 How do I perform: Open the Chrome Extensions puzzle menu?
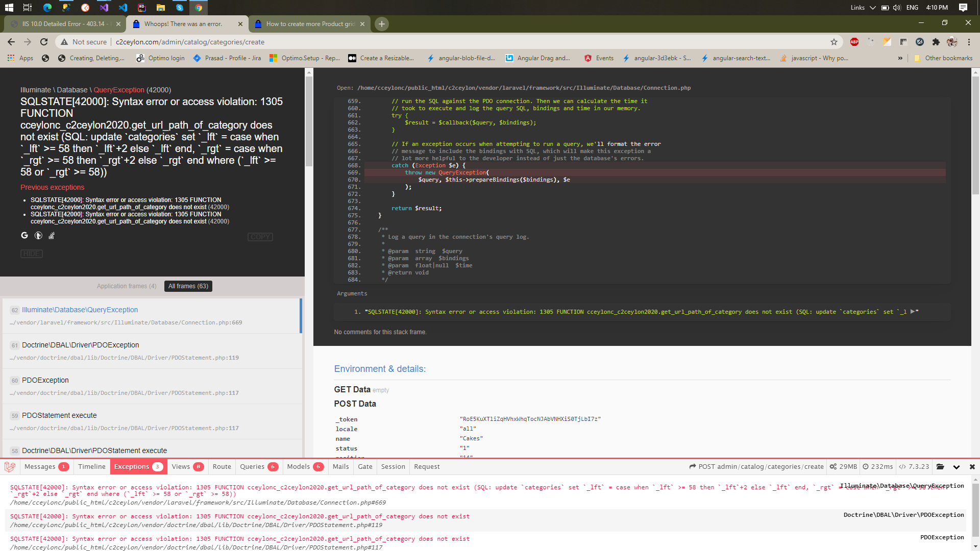[936, 42]
